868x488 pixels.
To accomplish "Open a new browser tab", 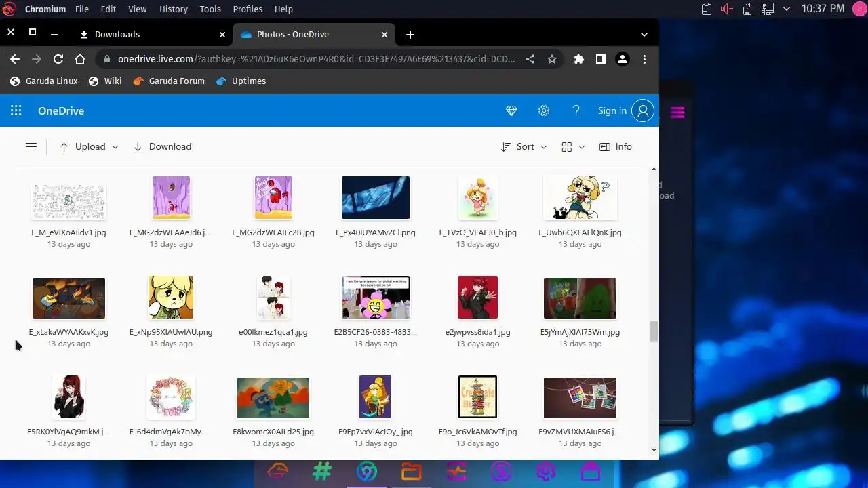I will [410, 34].
